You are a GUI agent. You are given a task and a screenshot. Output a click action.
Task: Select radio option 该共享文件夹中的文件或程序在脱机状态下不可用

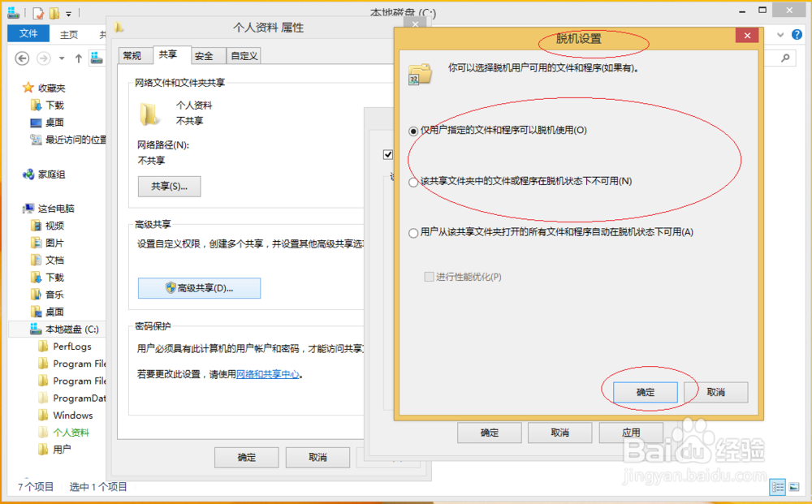coord(414,182)
